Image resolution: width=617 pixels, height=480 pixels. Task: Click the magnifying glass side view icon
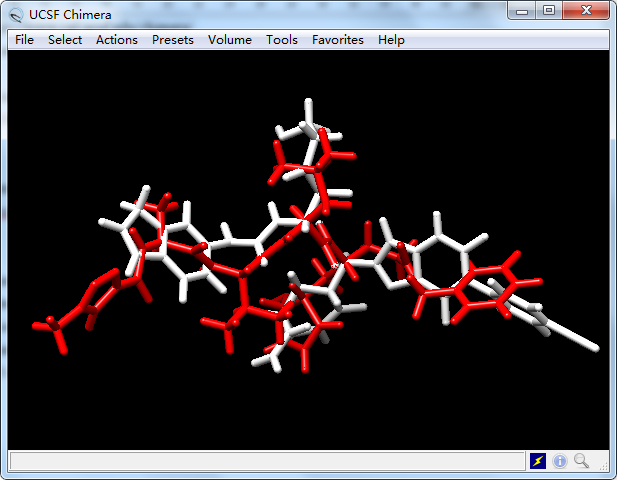[x=580, y=461]
